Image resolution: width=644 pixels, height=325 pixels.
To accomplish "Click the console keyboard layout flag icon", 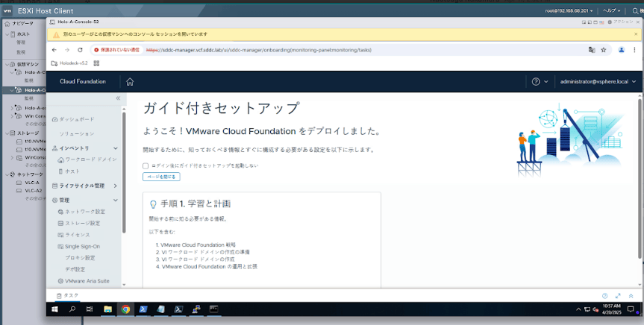I will coord(601,22).
